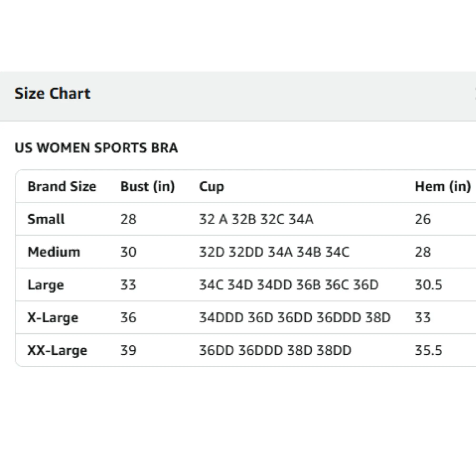Image resolution: width=476 pixels, height=476 pixels.
Task: Choose the XX-Large brand size row label
Action: pyautogui.click(x=57, y=350)
